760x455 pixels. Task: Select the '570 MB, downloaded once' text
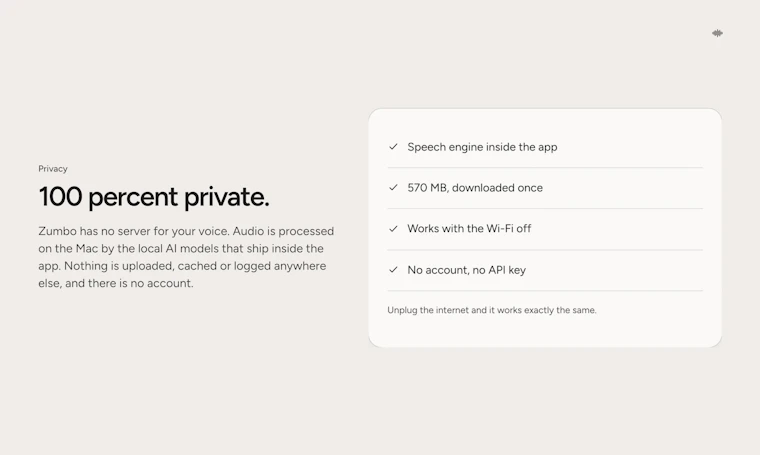tap(475, 188)
